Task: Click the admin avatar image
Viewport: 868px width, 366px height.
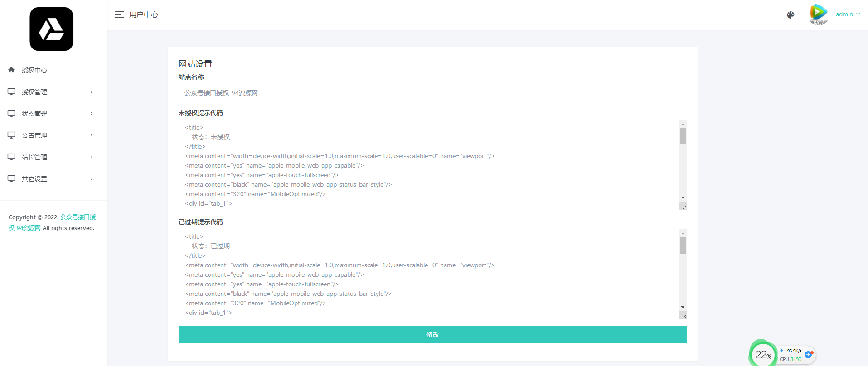Action: pos(818,14)
